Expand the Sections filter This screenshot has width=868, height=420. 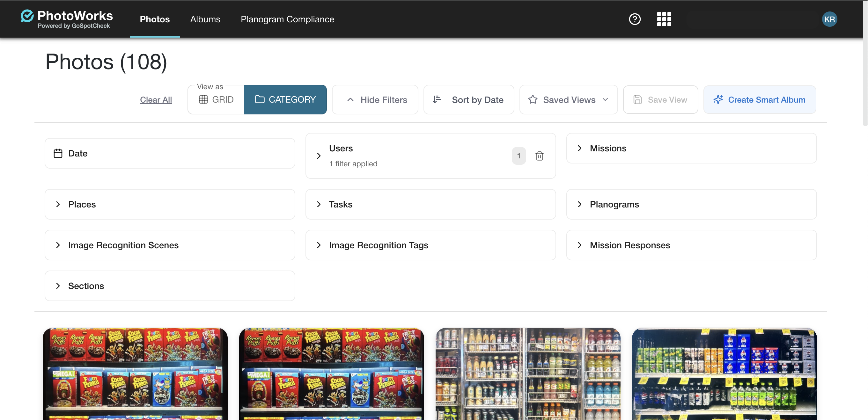[x=170, y=286]
